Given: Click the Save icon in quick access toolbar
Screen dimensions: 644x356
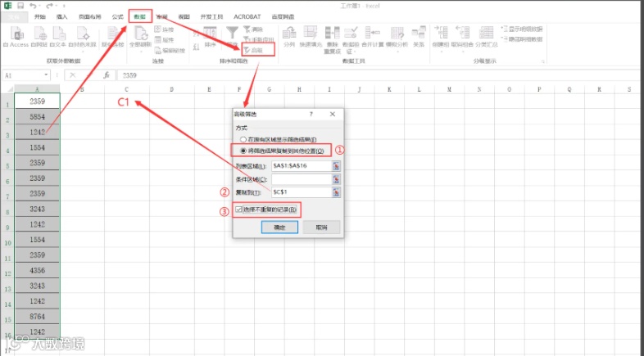Looking at the screenshot, I should point(20,6).
